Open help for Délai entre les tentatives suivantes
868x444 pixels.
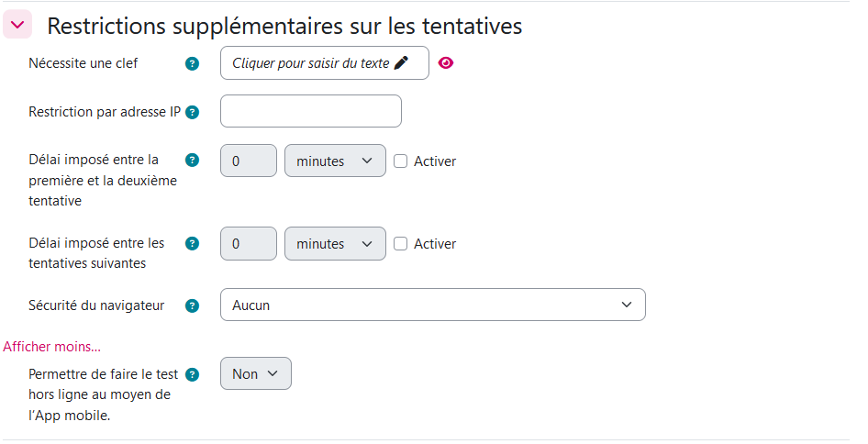point(193,243)
